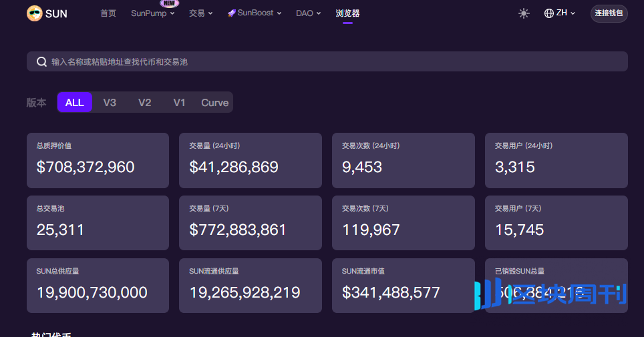Open the ZH language selector
Image resolution: width=644 pixels, height=337 pixels.
tap(560, 13)
